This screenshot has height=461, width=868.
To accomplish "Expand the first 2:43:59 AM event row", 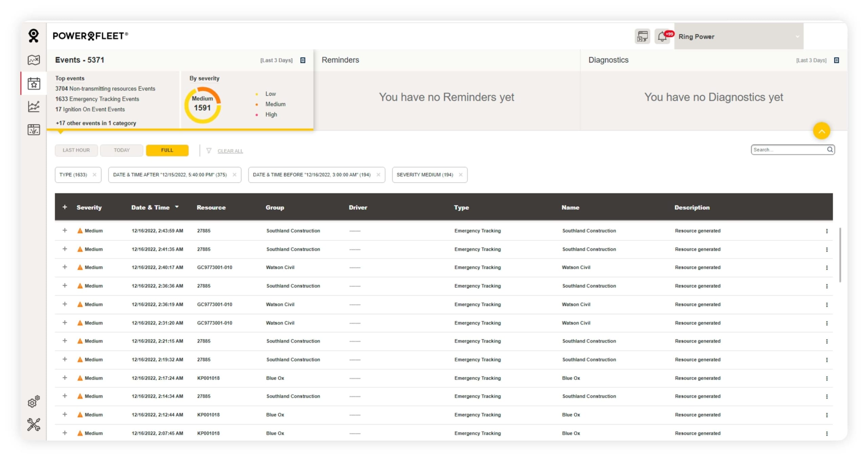I will [65, 231].
